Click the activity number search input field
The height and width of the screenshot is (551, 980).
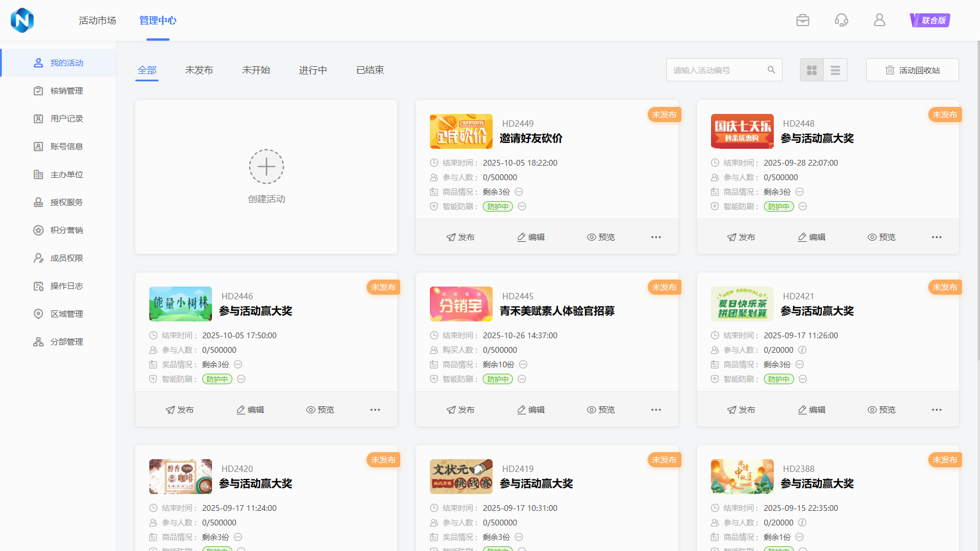click(717, 70)
